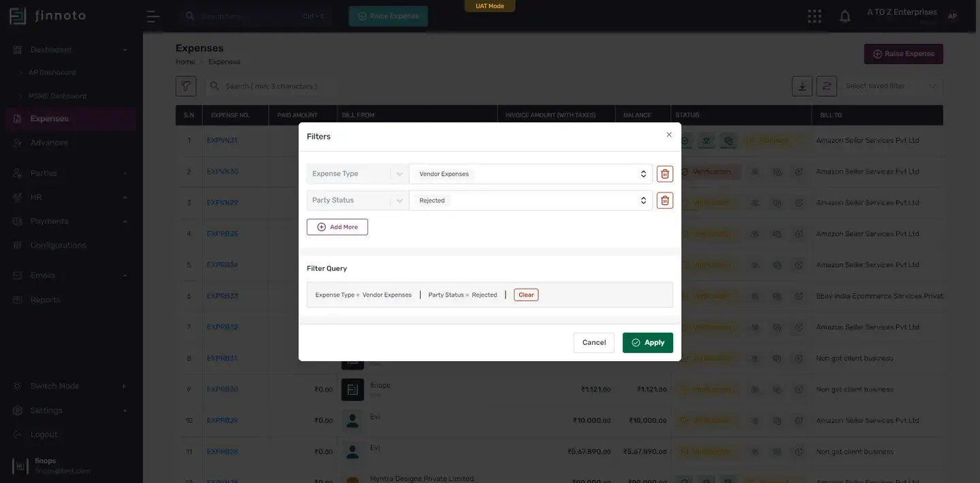Click the refresh-status icon in the EXPVN30 row
The image size is (980, 483).
point(799,172)
